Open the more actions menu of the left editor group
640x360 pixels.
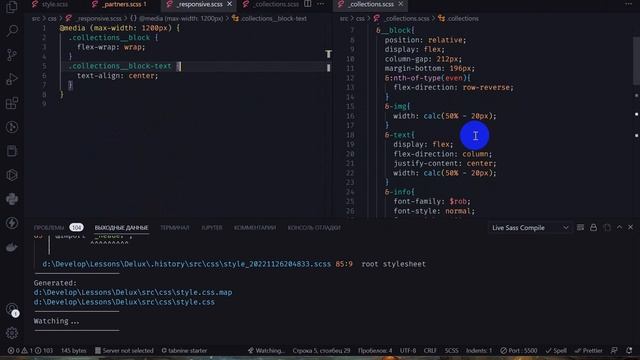[x=320, y=4]
